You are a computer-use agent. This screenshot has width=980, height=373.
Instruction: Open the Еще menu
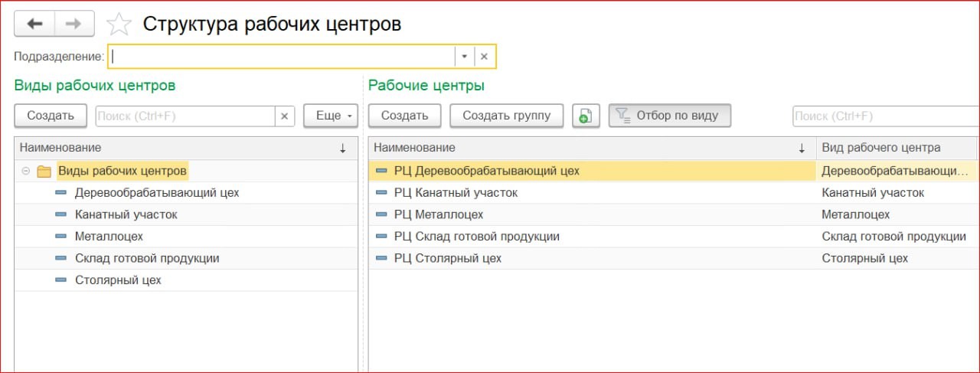click(331, 116)
